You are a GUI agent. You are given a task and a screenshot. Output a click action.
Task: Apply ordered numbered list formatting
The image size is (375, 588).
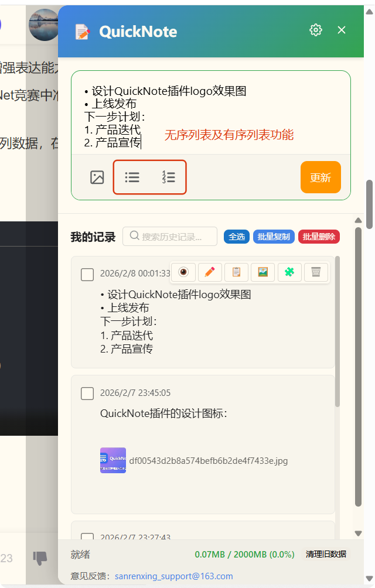click(x=168, y=177)
